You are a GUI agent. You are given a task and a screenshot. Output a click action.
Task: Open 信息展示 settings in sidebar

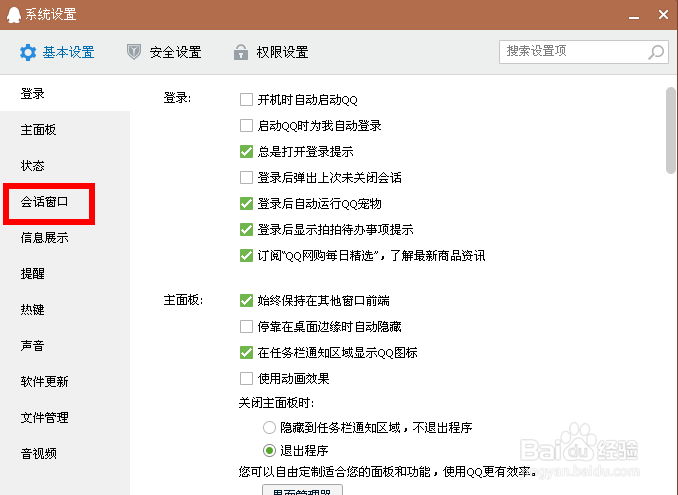pos(65,237)
